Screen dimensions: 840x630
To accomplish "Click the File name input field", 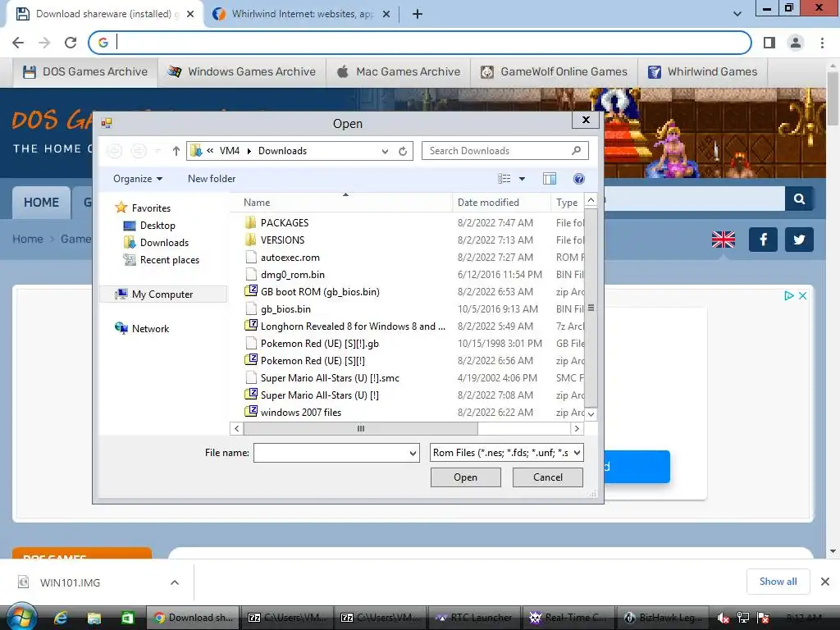I will pyautogui.click(x=331, y=453).
